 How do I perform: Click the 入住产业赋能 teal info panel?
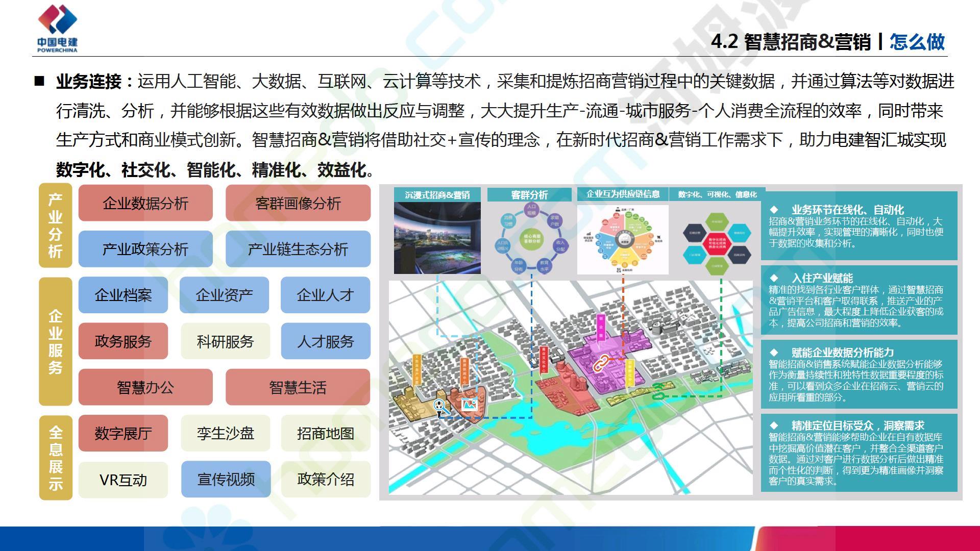click(859, 300)
